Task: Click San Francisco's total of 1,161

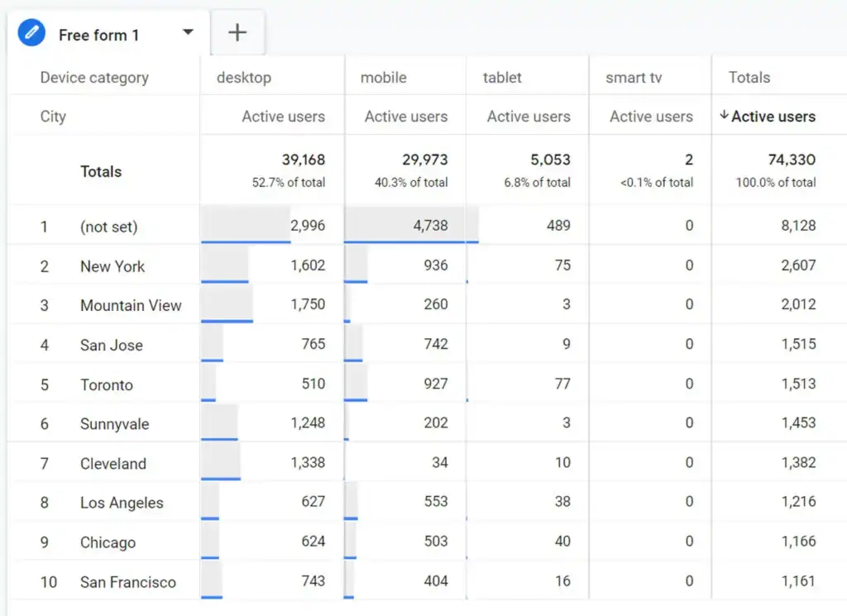Action: coord(797,581)
